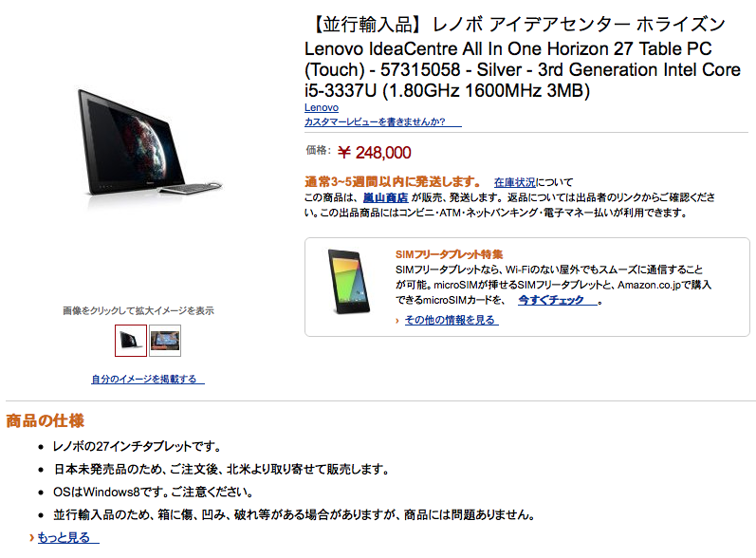Click the 今すぐチェック link
The height and width of the screenshot is (558, 756).
click(558, 300)
